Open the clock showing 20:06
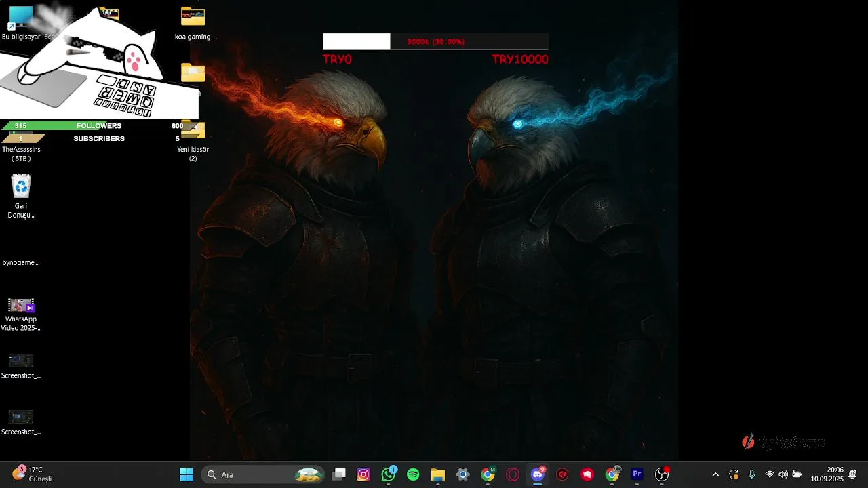This screenshot has height=488, width=868. 827,474
